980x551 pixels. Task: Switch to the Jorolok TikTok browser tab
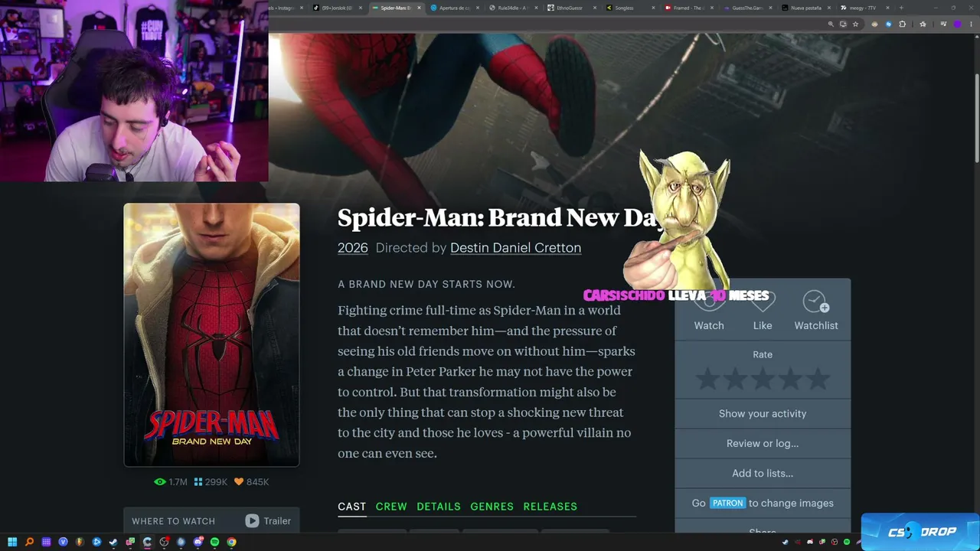[338, 8]
